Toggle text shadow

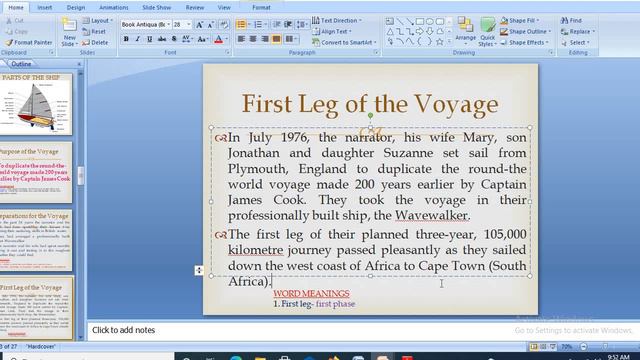click(x=174, y=39)
